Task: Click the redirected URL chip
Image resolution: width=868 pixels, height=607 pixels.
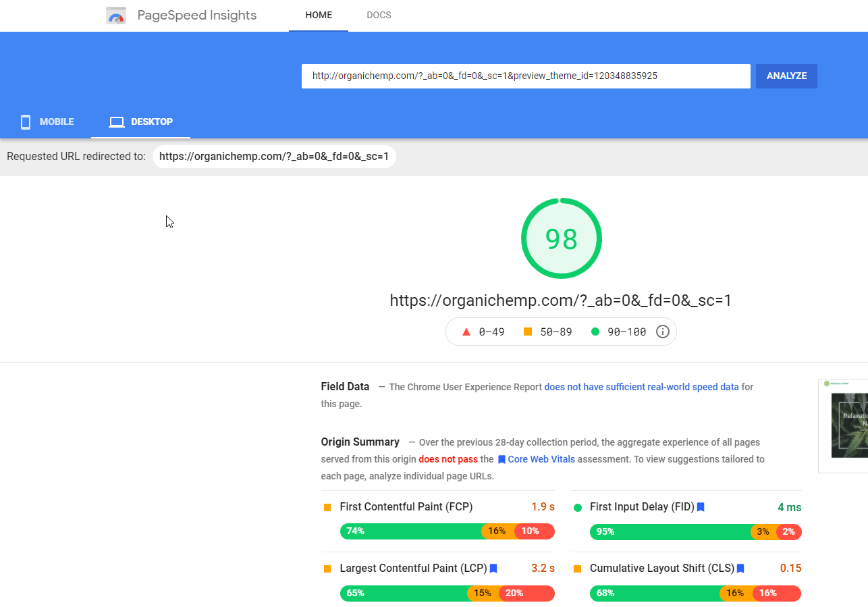Action: pos(274,157)
